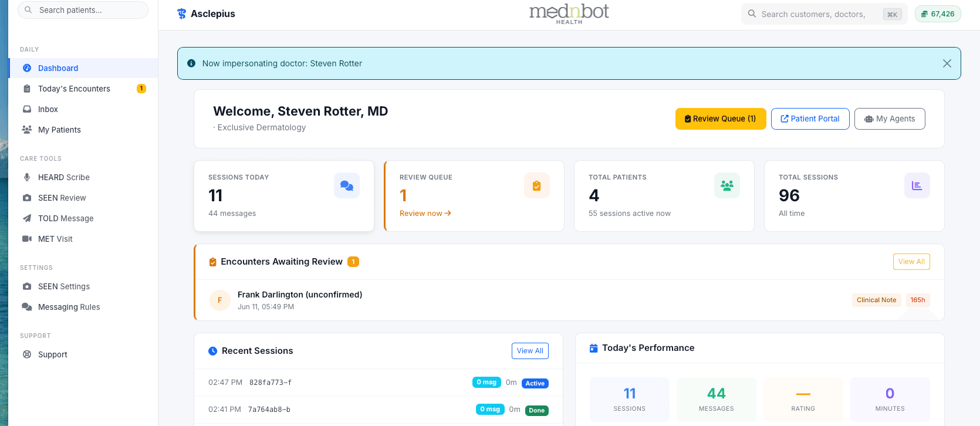Click the Sessions Today card
Screen dimensions: 980x426
[x=284, y=196]
